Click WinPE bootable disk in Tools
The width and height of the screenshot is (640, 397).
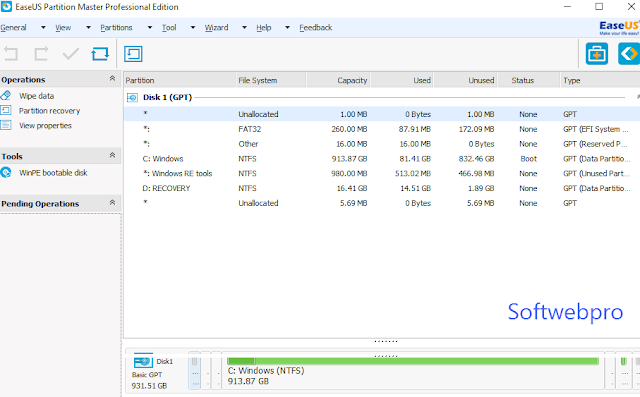tap(53, 173)
